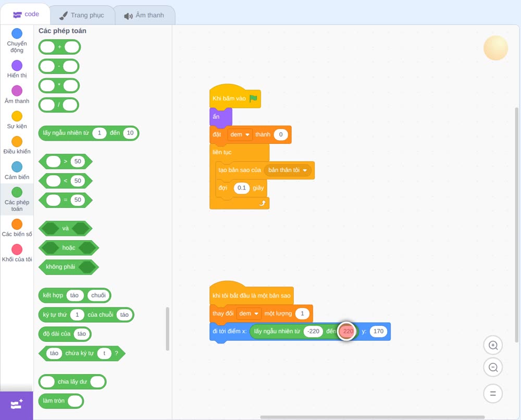The height and width of the screenshot is (420, 521).
Task: Click the green flag in the hat block
Action: [x=253, y=98]
